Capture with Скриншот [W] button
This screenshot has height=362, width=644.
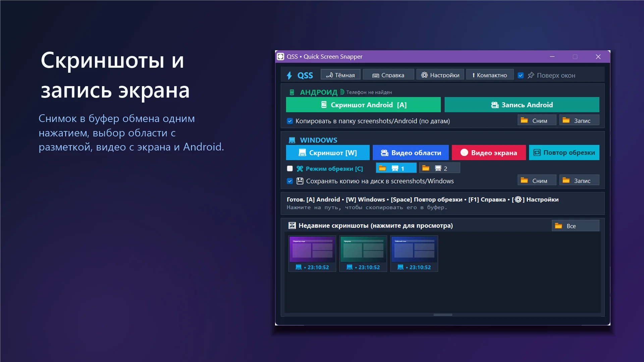pyautogui.click(x=328, y=153)
